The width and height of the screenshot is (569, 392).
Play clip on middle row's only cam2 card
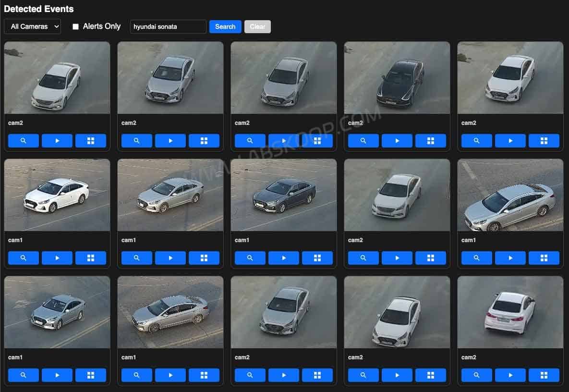pos(397,257)
